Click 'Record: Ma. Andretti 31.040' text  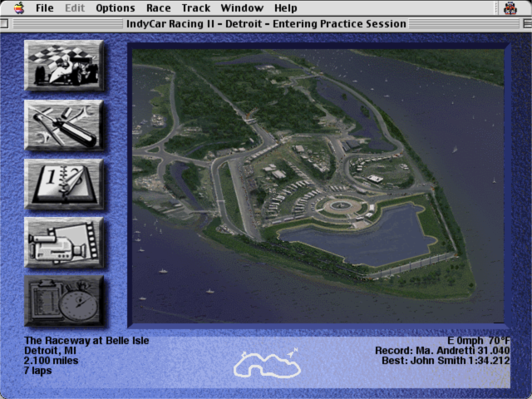pos(442,351)
